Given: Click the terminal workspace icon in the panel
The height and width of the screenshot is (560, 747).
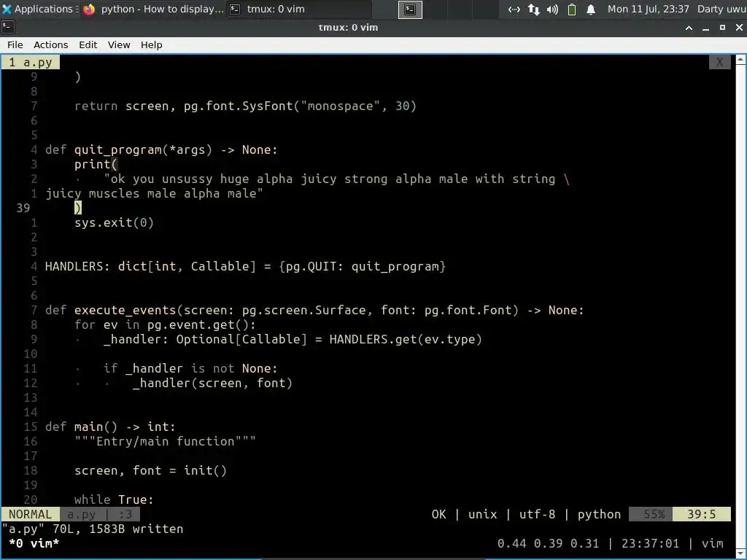Looking at the screenshot, I should pos(410,9).
